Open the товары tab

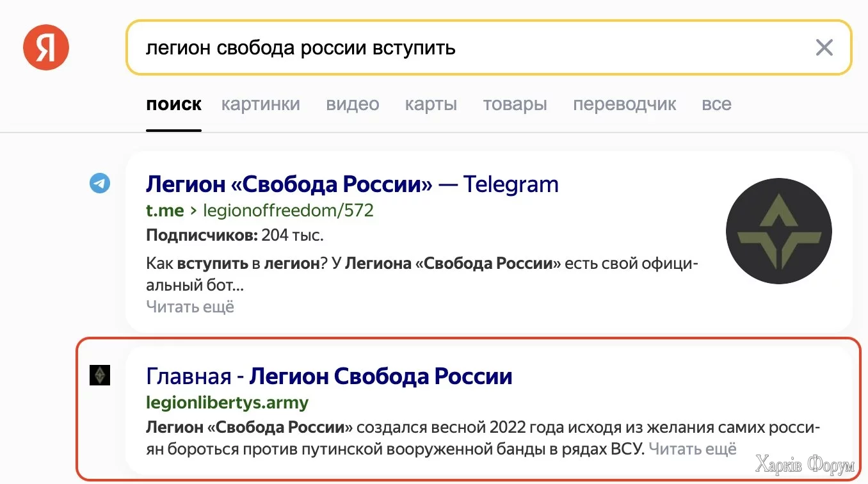pyautogui.click(x=515, y=104)
